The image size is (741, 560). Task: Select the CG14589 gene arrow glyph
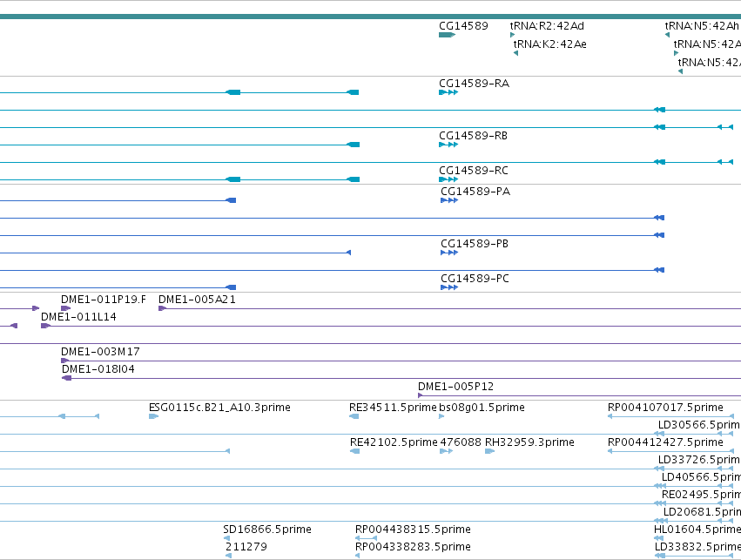point(447,35)
